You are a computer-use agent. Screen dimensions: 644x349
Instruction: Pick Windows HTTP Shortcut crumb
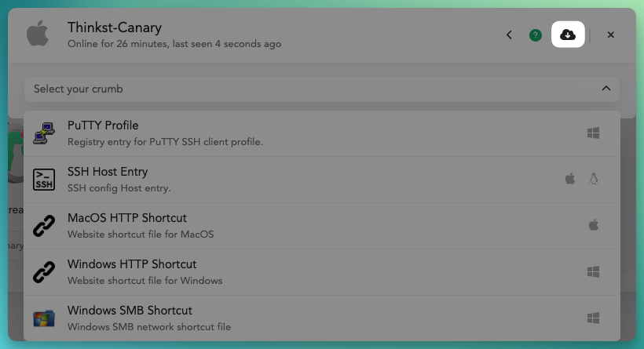coord(321,272)
